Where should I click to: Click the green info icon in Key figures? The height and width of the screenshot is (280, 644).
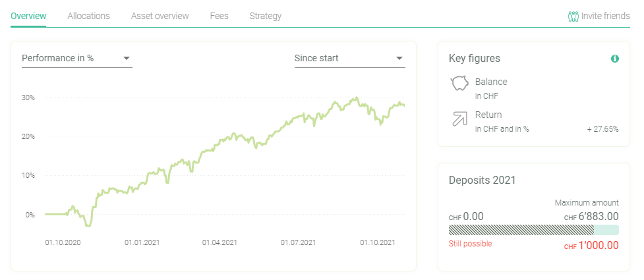pyautogui.click(x=615, y=59)
